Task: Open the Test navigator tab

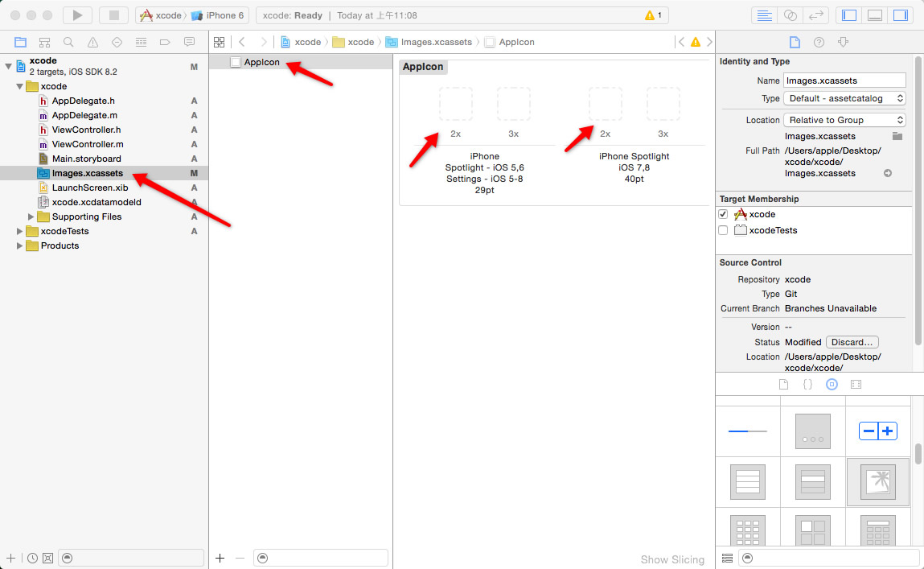Action: 117,42
